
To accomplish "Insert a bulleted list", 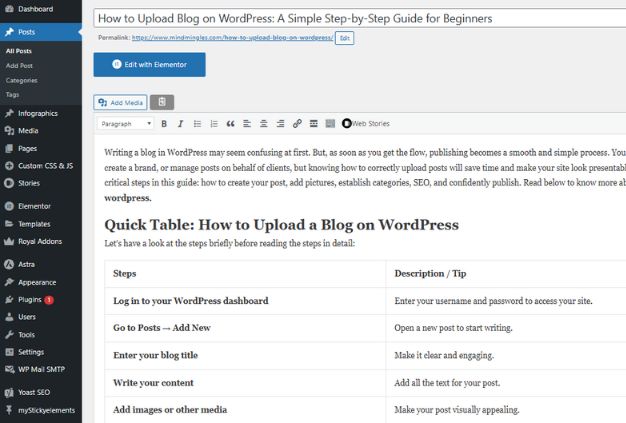I will (x=197, y=124).
